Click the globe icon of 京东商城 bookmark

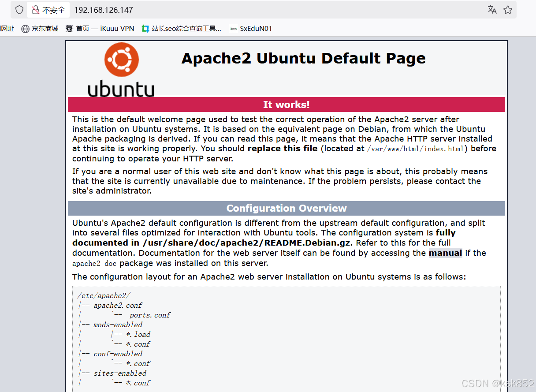click(26, 29)
